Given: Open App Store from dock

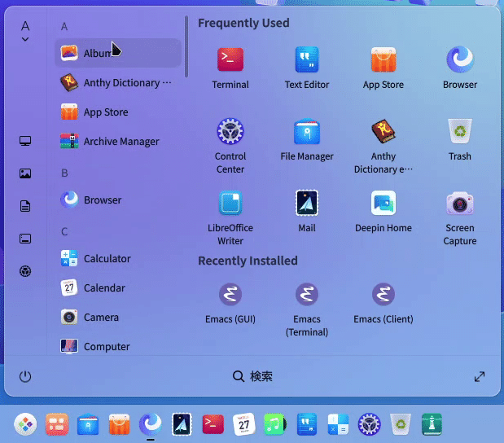Looking at the screenshot, I should tap(119, 424).
